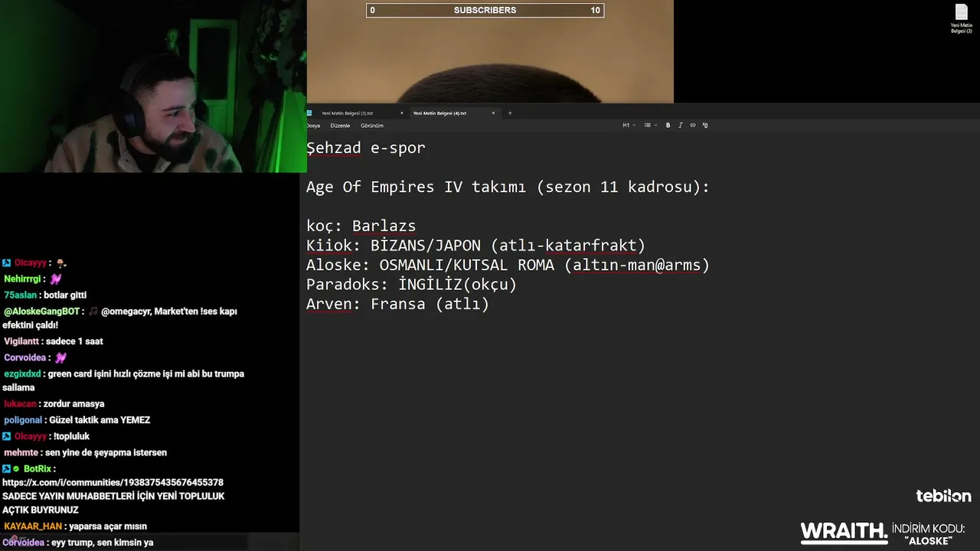Click the SUBSCRIBERS goal bar
The image size is (980, 551).
pyautogui.click(x=485, y=10)
